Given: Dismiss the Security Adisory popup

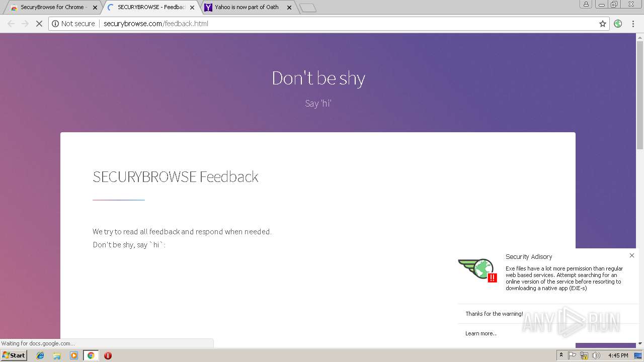Looking at the screenshot, I should coord(632,255).
